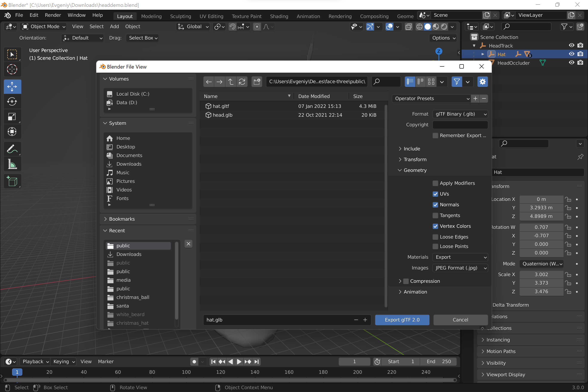Screen dimensions: 588x392
Task: Hide Hat object with eye icon
Action: 571,54
